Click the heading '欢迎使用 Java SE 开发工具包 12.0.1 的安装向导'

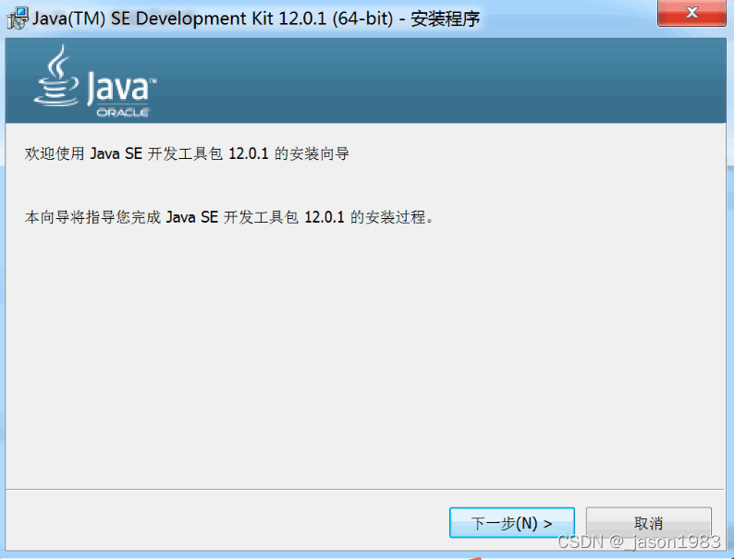(x=187, y=153)
